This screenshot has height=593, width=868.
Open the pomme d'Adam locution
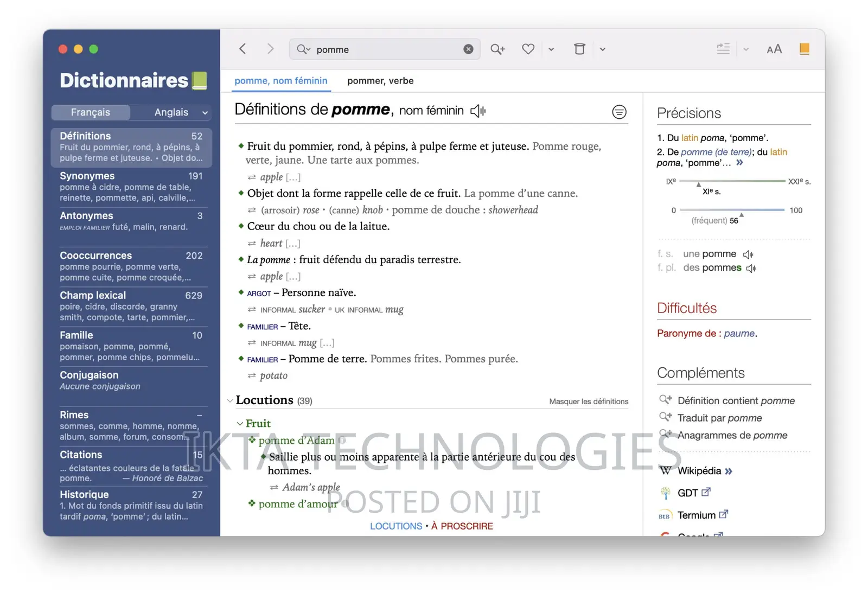[296, 441]
